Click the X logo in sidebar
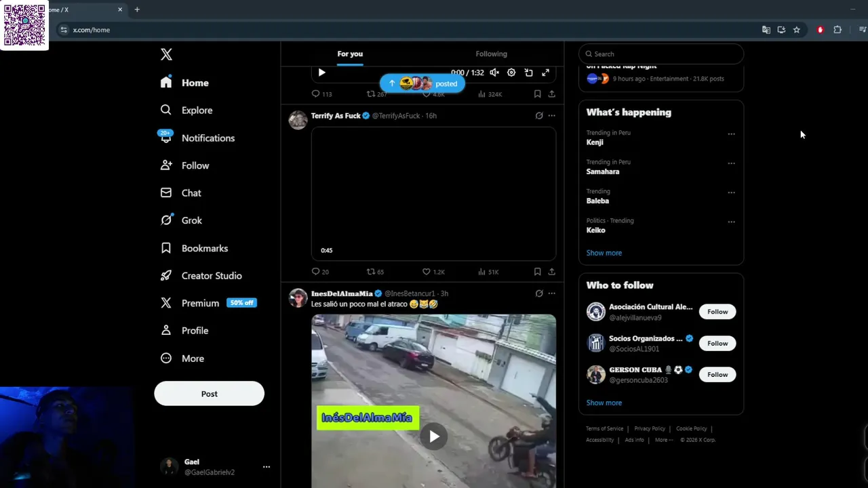The height and width of the screenshot is (488, 868). pos(166,55)
